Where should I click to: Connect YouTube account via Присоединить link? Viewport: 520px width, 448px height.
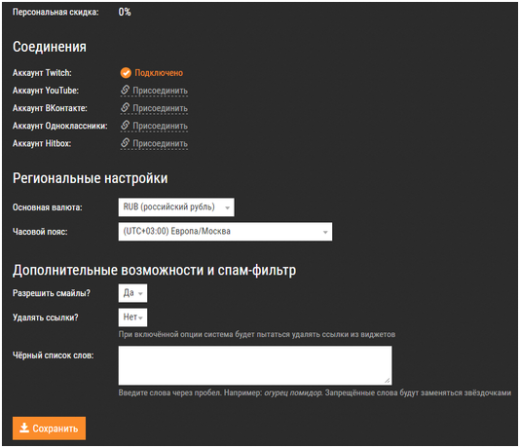tap(160, 91)
